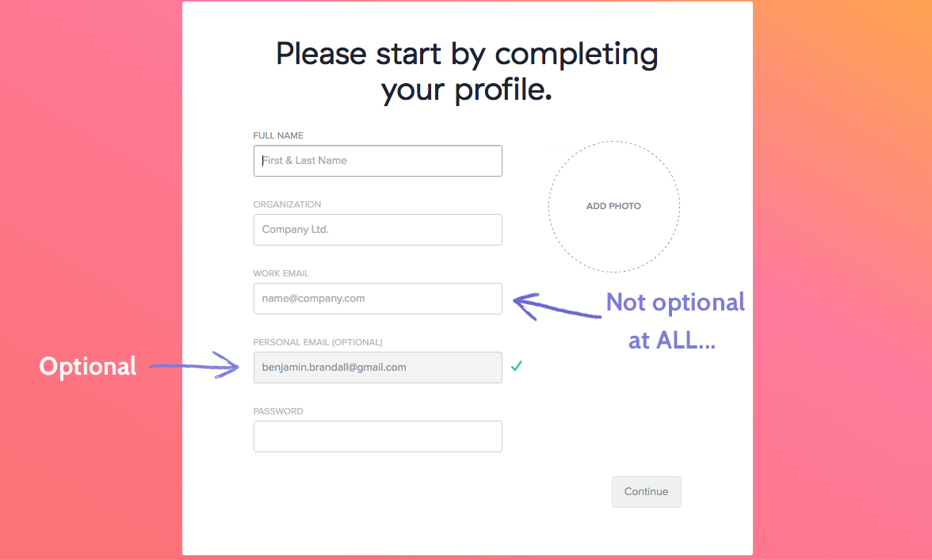Click the FULL NAME label
932x560 pixels.
point(278,135)
